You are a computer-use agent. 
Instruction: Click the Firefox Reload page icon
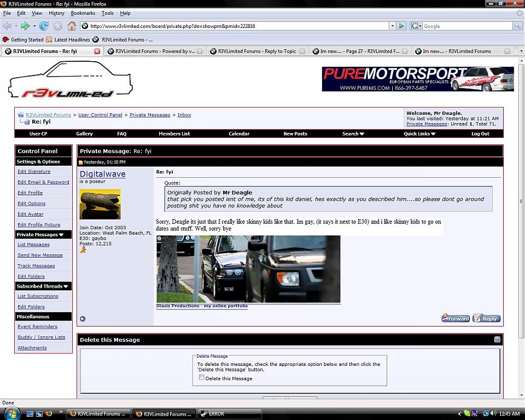(44, 26)
